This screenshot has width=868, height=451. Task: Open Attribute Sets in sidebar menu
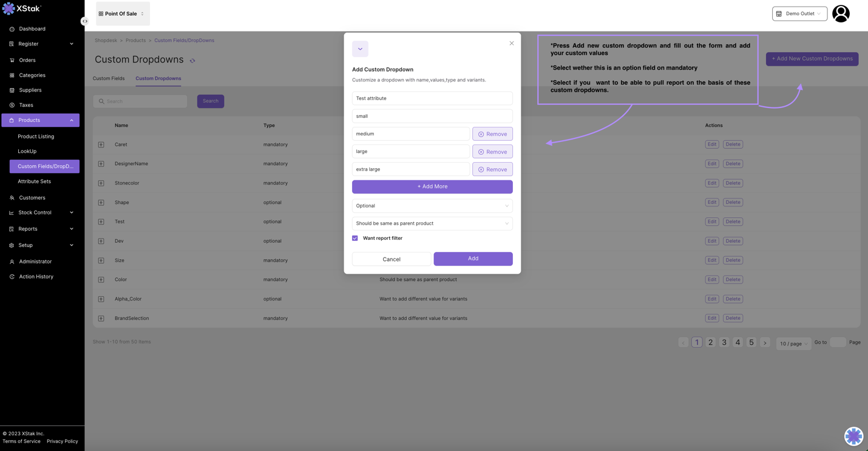click(34, 181)
